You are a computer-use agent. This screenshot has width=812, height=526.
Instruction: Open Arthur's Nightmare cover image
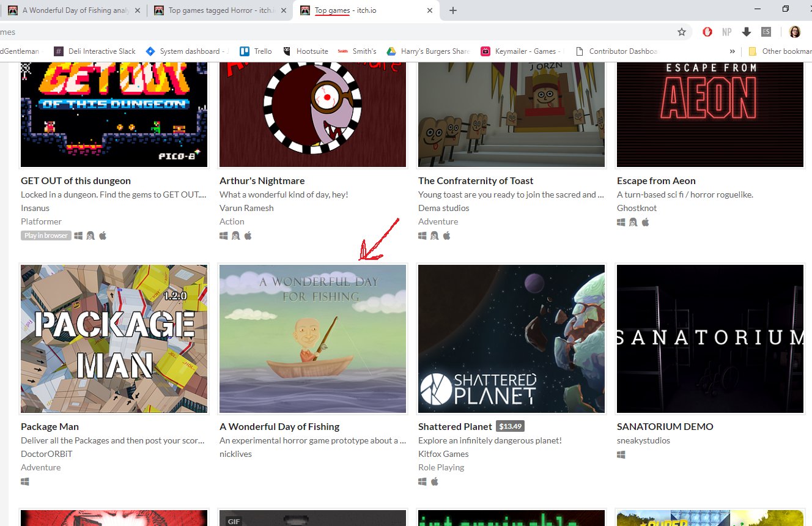click(x=313, y=113)
